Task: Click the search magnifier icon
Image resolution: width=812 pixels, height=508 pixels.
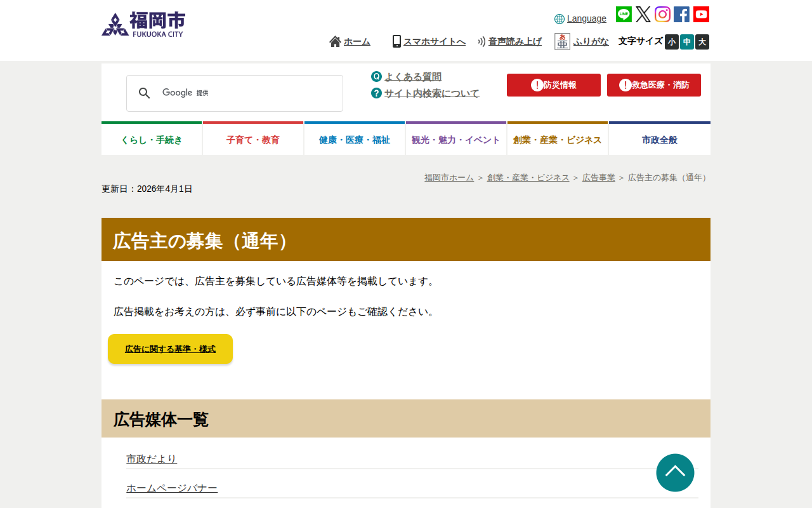Action: 145,93
